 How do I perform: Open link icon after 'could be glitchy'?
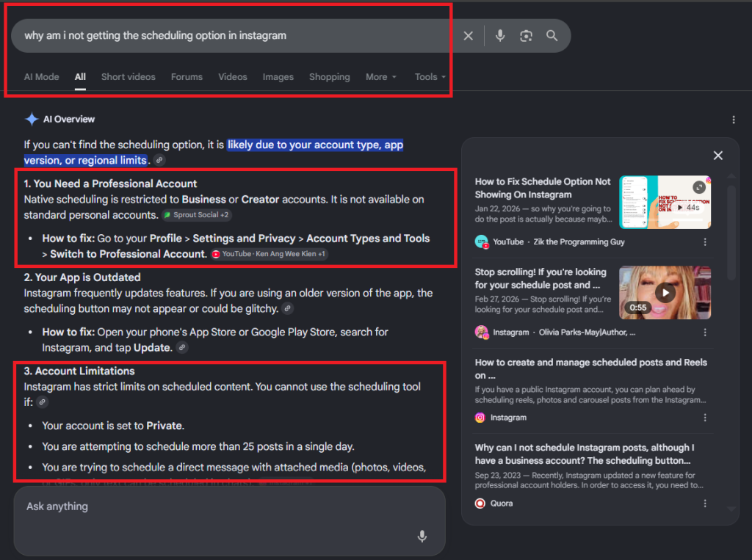pyautogui.click(x=288, y=309)
